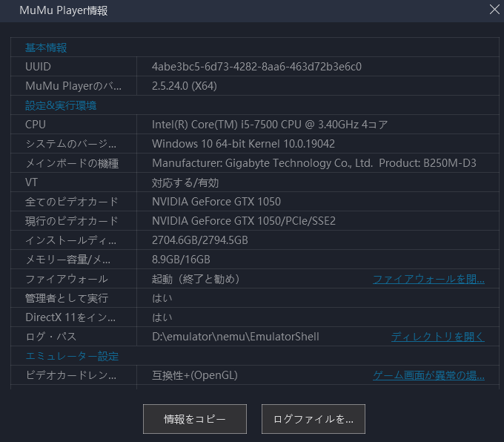The width and height of the screenshot is (504, 442).
Task: Click the 基本情報 section header
Action: pyautogui.click(x=46, y=47)
